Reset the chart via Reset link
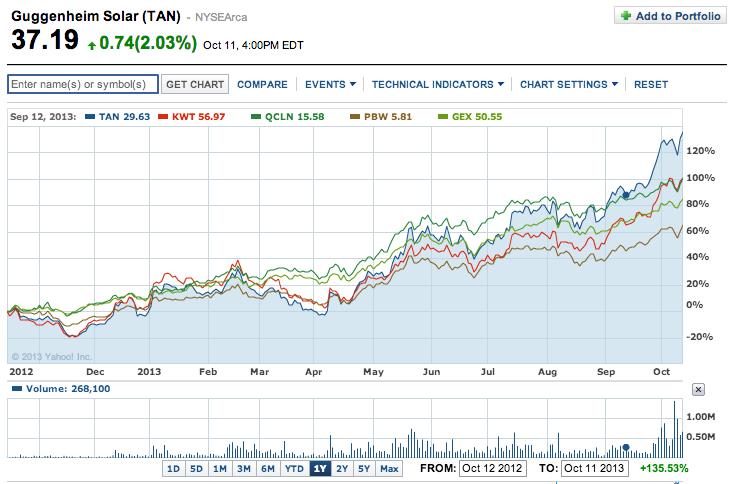The image size is (731, 484). click(x=651, y=84)
